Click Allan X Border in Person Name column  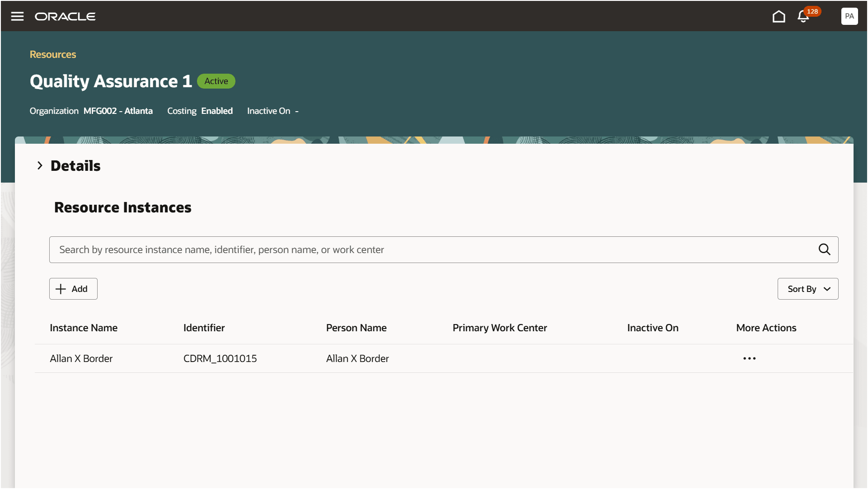coord(357,358)
